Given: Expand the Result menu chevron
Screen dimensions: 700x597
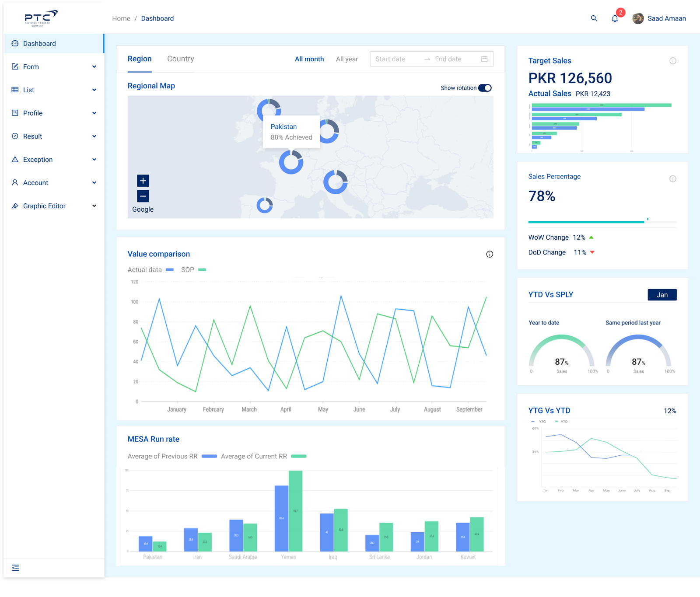Looking at the screenshot, I should pyautogui.click(x=94, y=136).
